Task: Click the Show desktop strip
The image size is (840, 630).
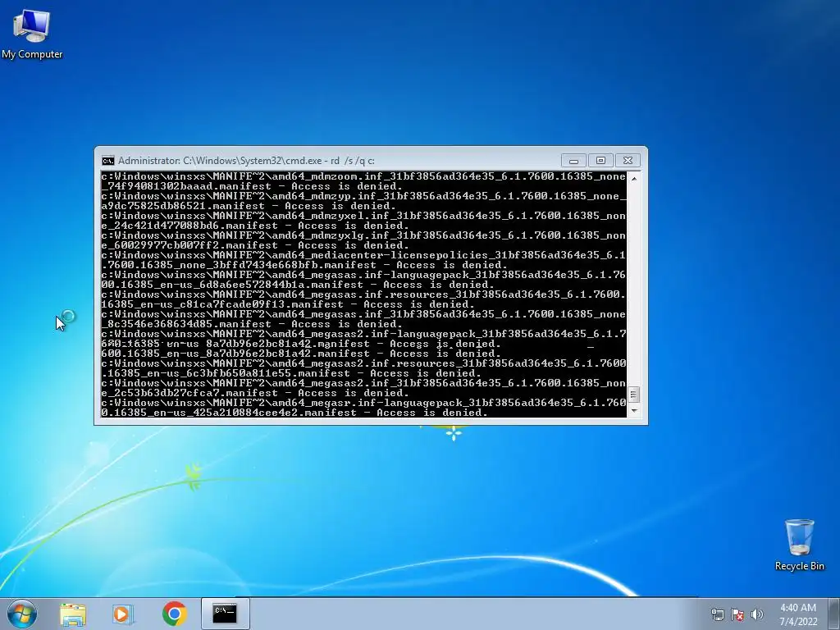Action: pyautogui.click(x=836, y=614)
